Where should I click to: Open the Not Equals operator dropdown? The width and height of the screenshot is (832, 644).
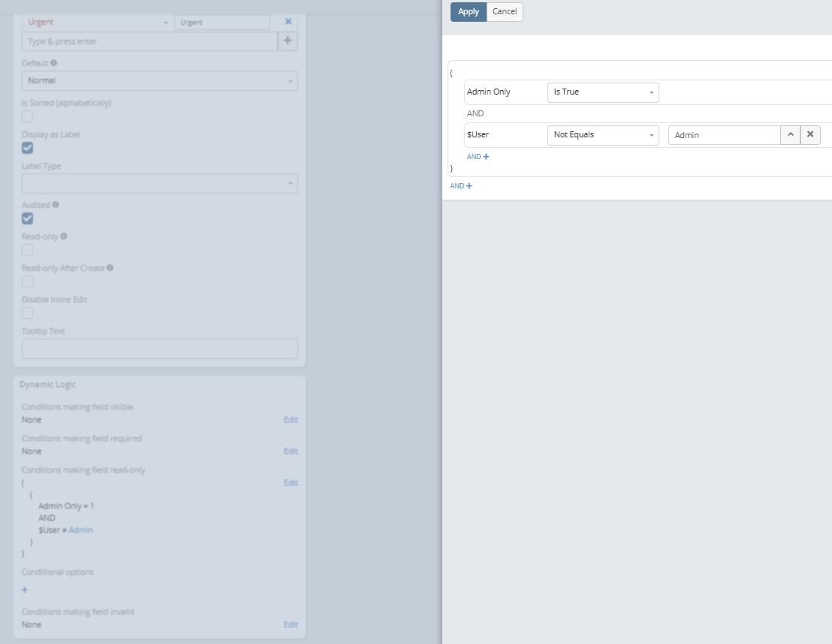coord(602,135)
